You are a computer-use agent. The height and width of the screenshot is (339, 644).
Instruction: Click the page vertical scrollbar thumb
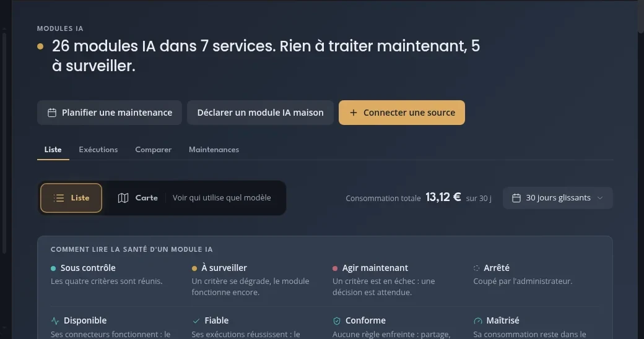(641, 17)
